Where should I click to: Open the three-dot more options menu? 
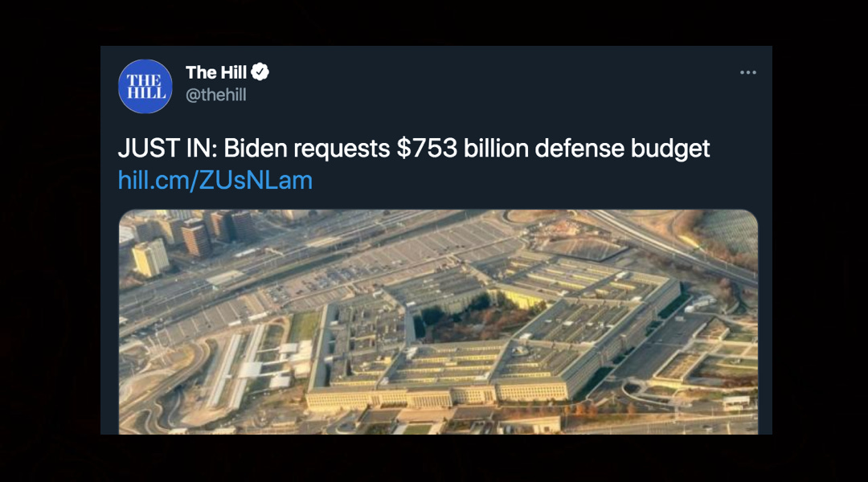748,72
